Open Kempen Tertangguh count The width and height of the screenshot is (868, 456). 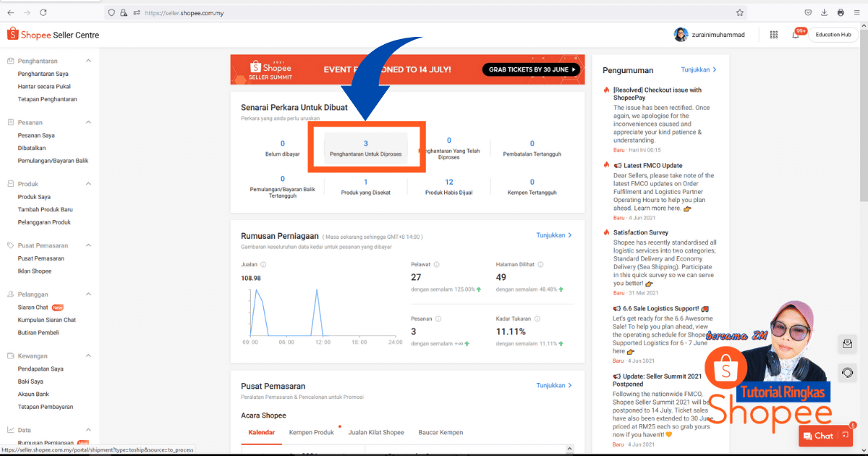(x=532, y=187)
